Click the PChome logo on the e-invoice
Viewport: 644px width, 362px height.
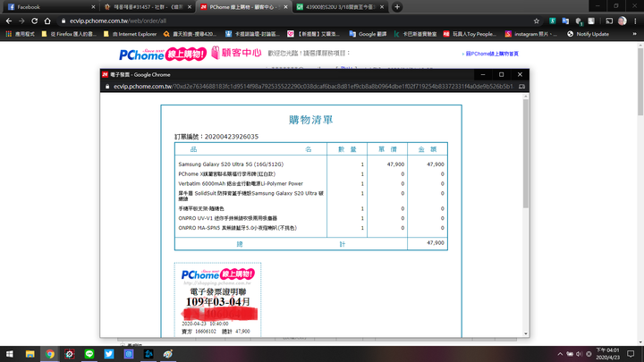click(x=217, y=274)
